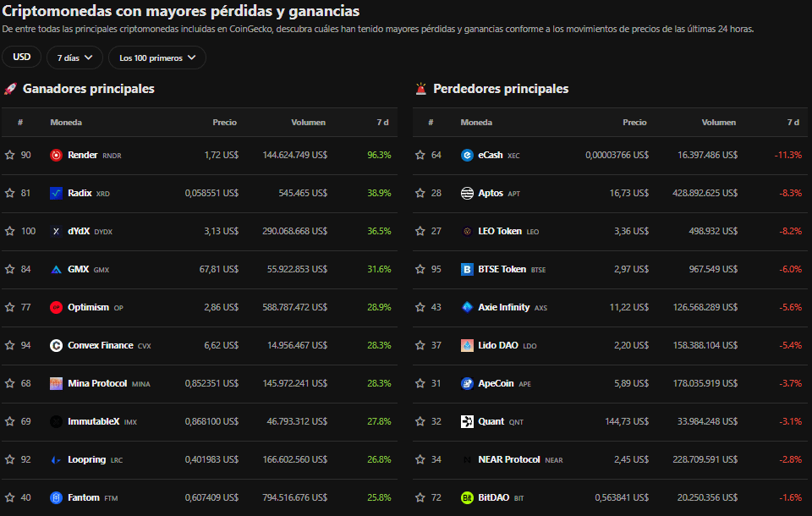This screenshot has width=812, height=516.
Task: Star the Aptos row
Action: [420, 193]
